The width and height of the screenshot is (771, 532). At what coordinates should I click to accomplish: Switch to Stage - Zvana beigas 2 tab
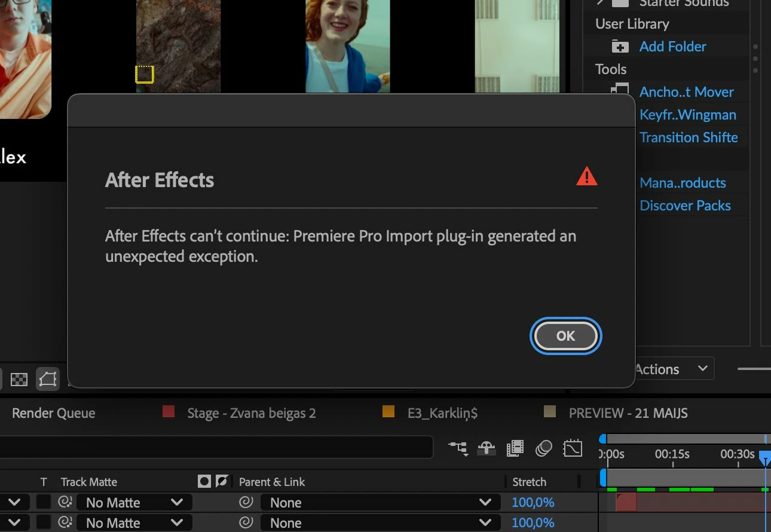pyautogui.click(x=251, y=413)
